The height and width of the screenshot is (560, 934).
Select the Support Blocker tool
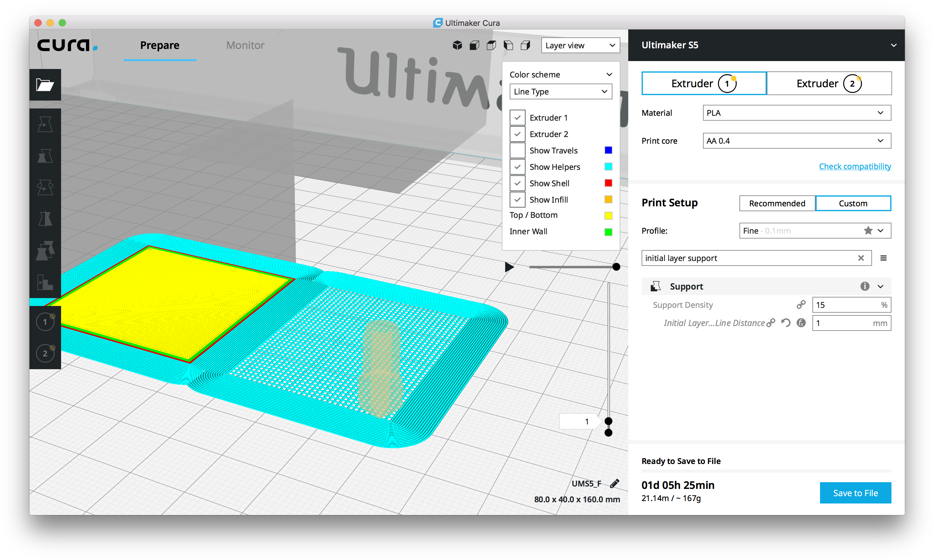tap(45, 282)
